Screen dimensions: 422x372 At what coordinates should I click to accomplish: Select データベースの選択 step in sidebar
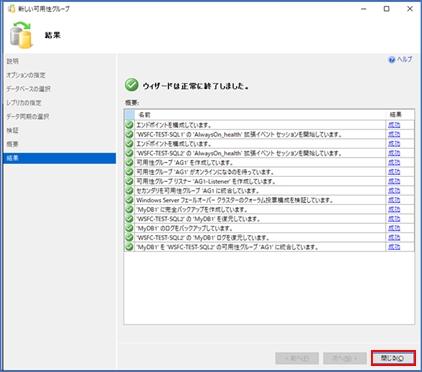[x=29, y=89]
